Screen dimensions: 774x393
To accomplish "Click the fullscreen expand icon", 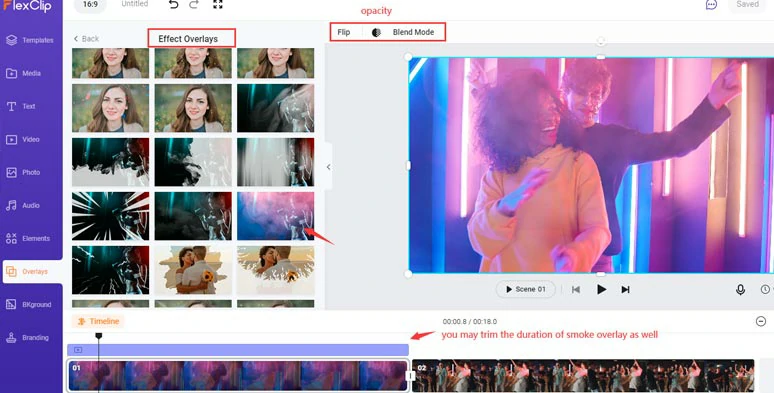I will point(218,4).
